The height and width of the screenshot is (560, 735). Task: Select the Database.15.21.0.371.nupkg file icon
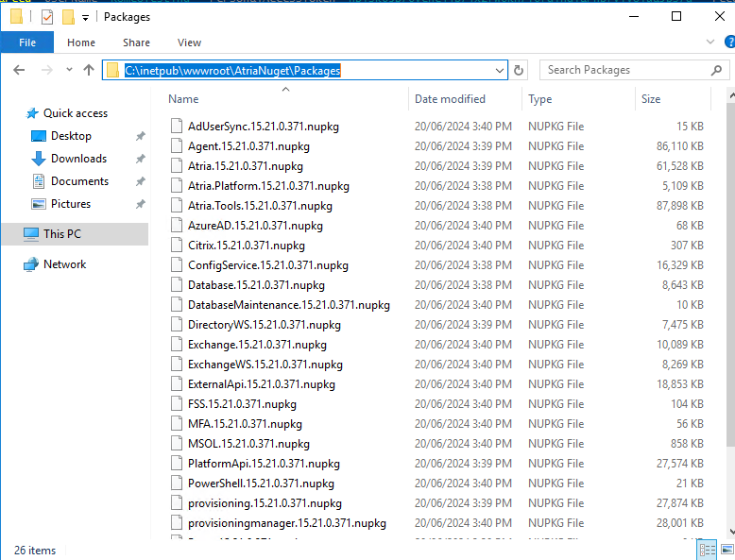pyautogui.click(x=177, y=284)
